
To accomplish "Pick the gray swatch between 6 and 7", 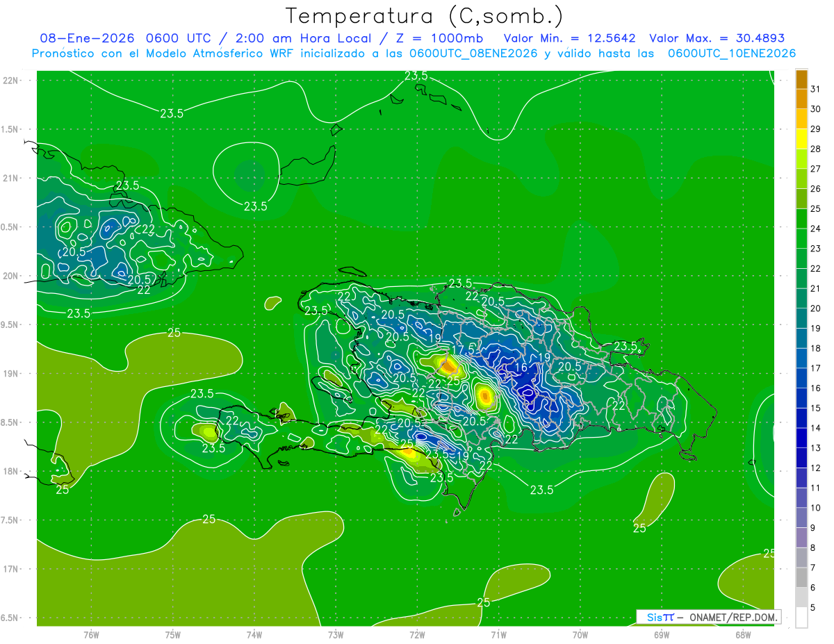I will tap(801, 577).
